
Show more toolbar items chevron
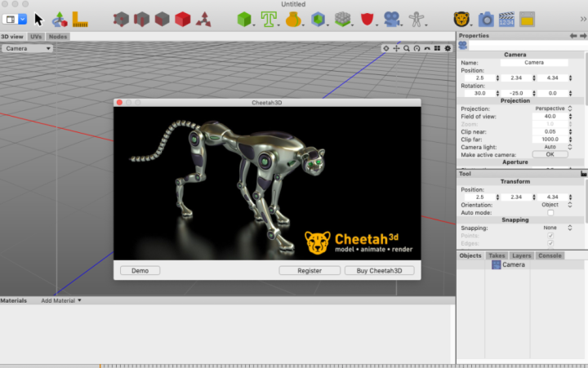(583, 19)
